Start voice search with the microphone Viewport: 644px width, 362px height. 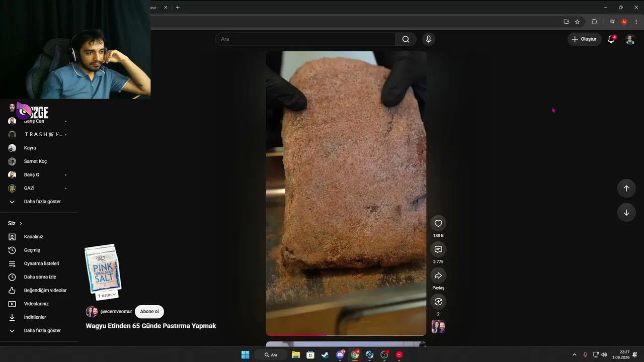pos(429,39)
